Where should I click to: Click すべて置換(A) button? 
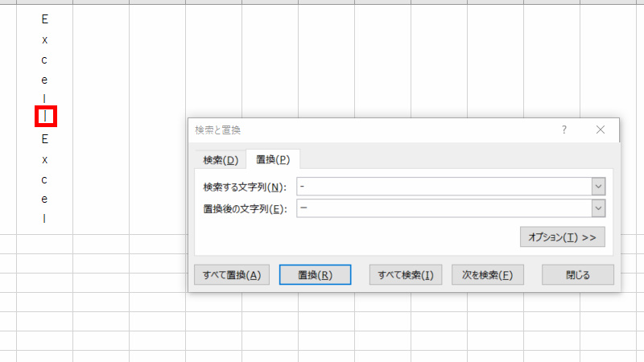point(232,274)
